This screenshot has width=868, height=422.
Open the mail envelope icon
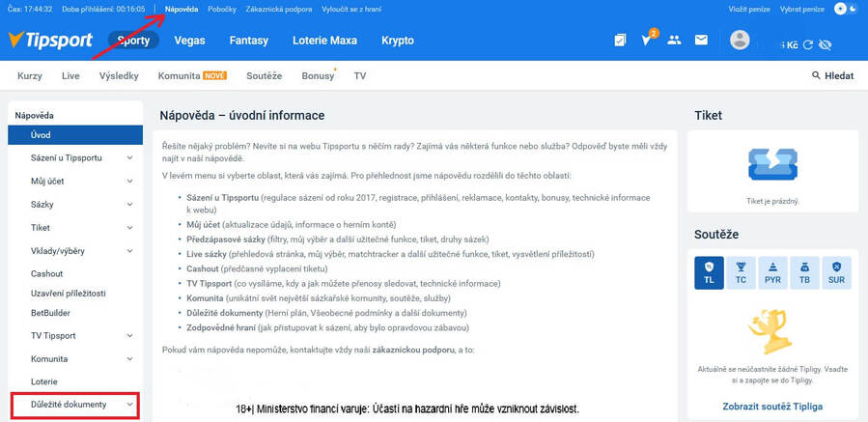coord(701,40)
